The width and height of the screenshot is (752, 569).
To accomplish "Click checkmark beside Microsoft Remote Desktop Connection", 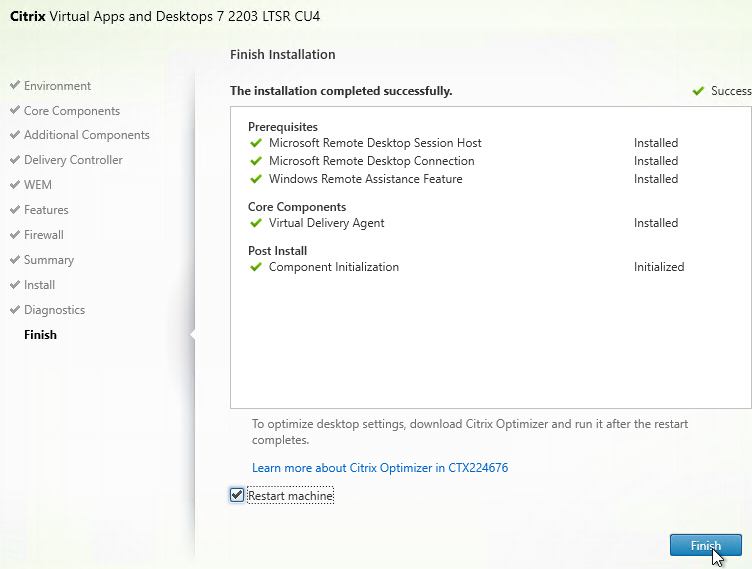I will pyautogui.click(x=256, y=161).
